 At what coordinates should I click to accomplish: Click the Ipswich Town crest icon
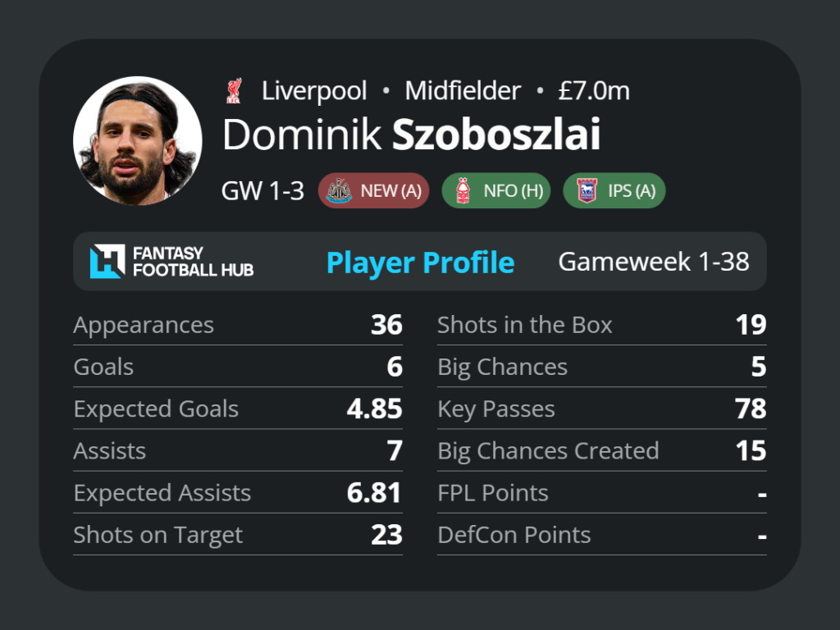coord(587,190)
